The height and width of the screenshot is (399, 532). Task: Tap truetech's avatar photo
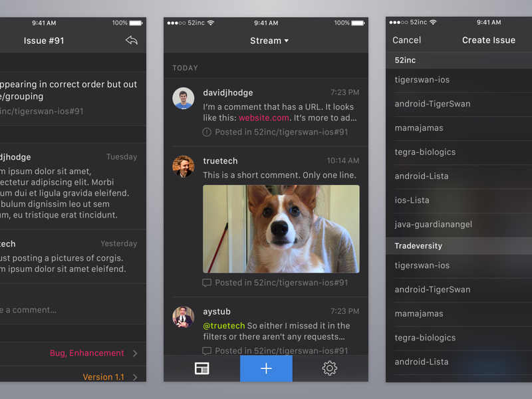point(182,168)
